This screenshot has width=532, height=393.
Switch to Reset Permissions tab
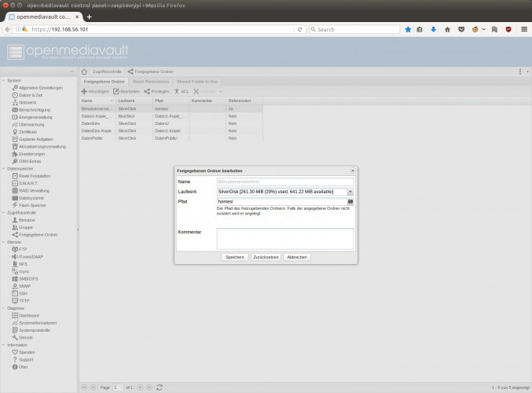151,82
